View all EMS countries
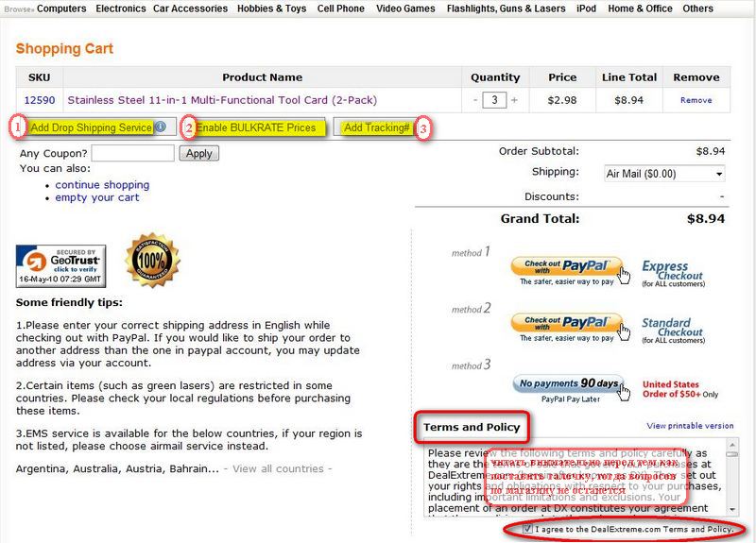 pyautogui.click(x=278, y=468)
